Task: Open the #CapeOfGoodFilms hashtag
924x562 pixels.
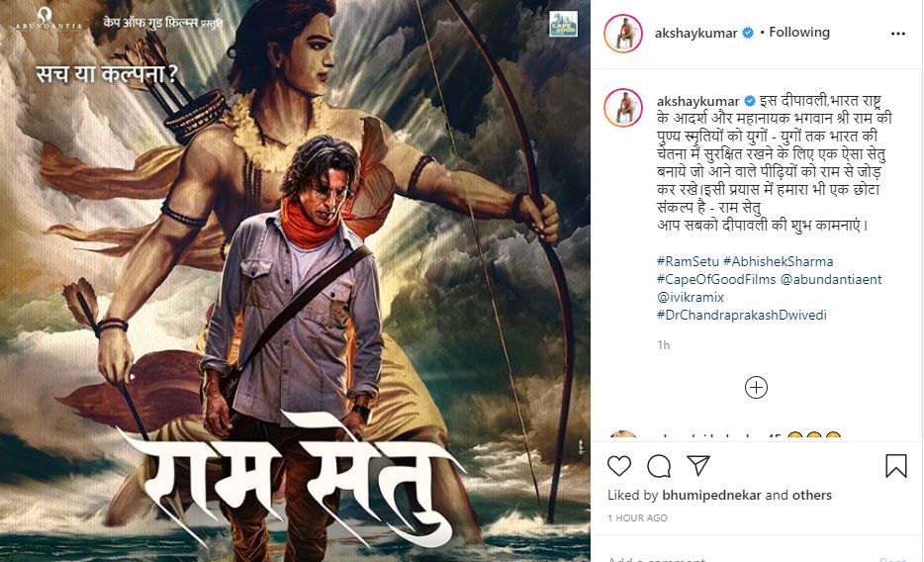Action: (716, 279)
